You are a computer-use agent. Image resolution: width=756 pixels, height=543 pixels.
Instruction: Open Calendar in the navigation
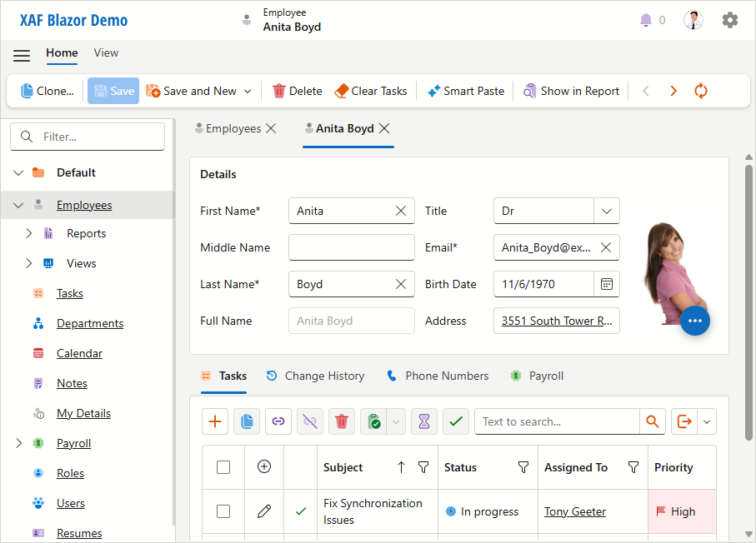click(79, 354)
